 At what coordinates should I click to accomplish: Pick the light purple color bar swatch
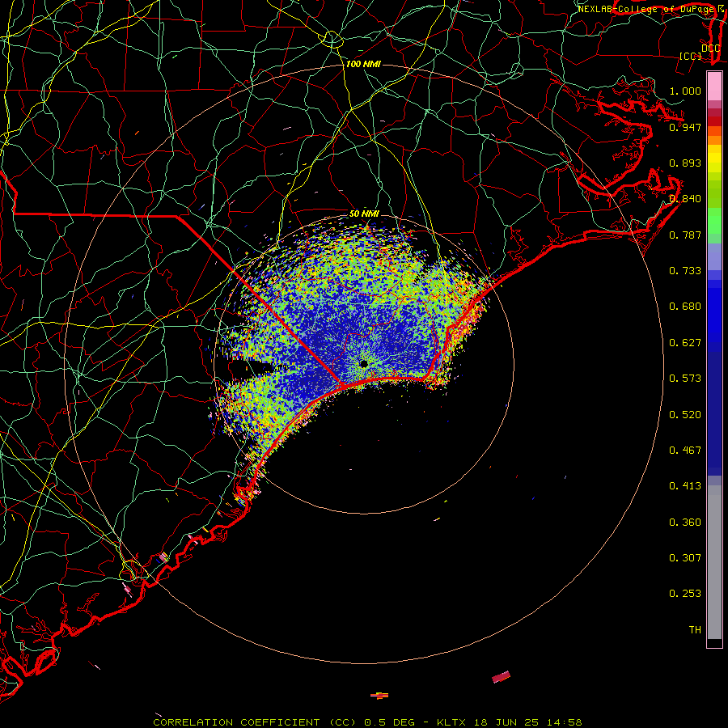pos(714,256)
